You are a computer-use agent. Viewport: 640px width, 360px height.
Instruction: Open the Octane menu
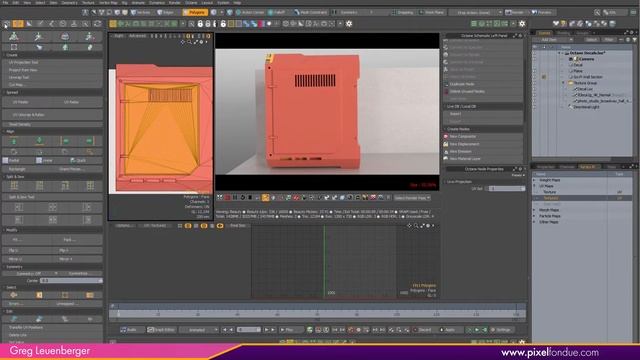click(x=191, y=2)
